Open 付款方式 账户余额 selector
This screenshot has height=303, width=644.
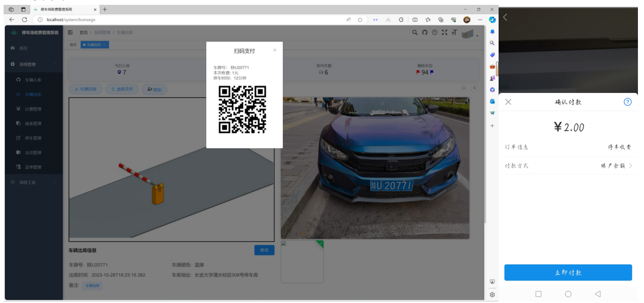pos(568,165)
